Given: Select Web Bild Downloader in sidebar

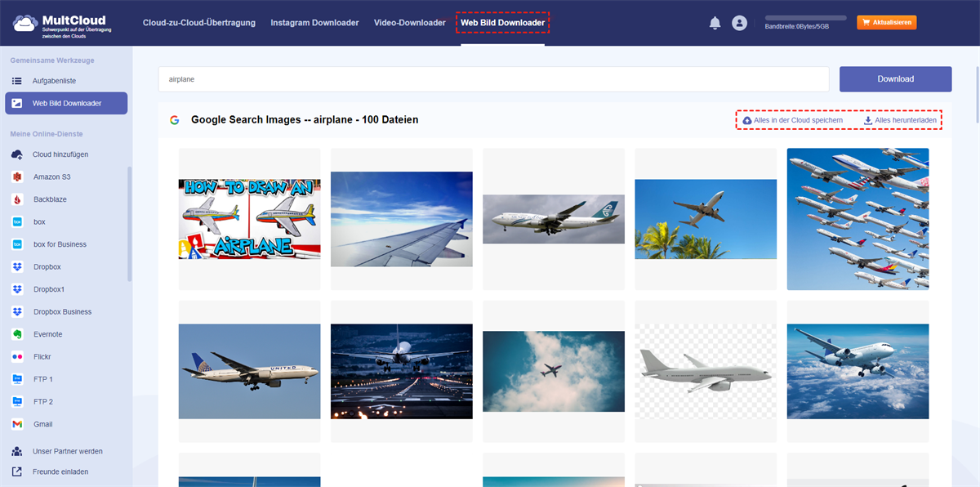Looking at the screenshot, I should pos(66,103).
